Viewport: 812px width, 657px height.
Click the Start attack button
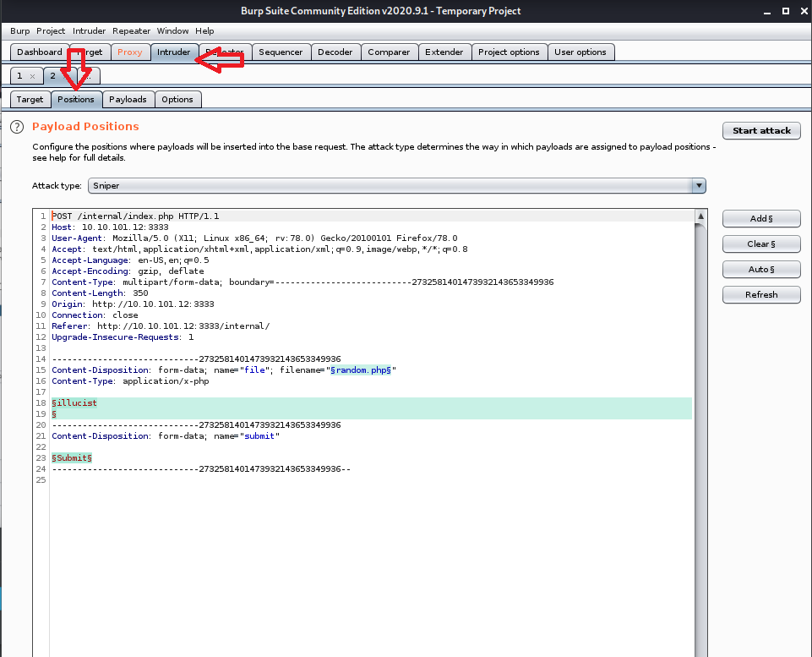(x=762, y=130)
